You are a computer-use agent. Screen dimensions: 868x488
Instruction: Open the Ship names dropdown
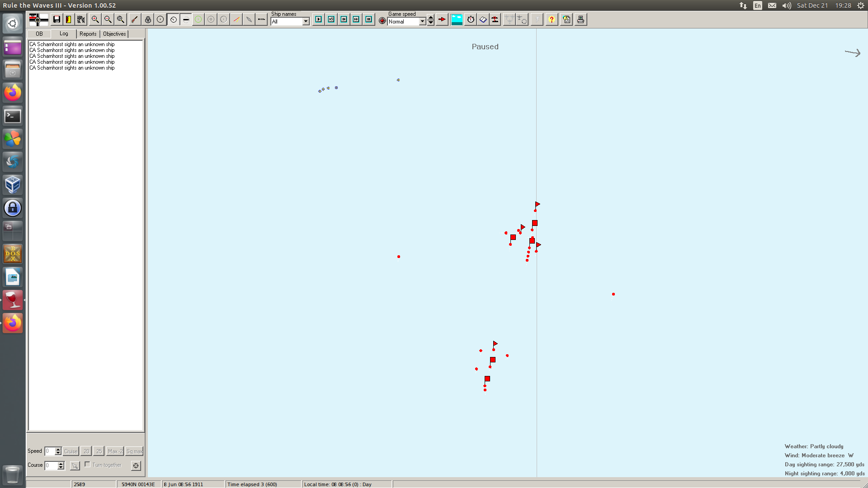(306, 21)
